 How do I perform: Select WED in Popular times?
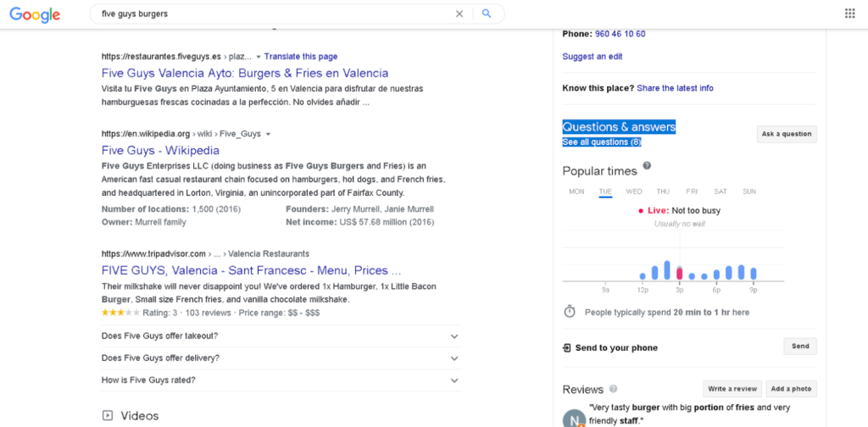click(x=634, y=191)
